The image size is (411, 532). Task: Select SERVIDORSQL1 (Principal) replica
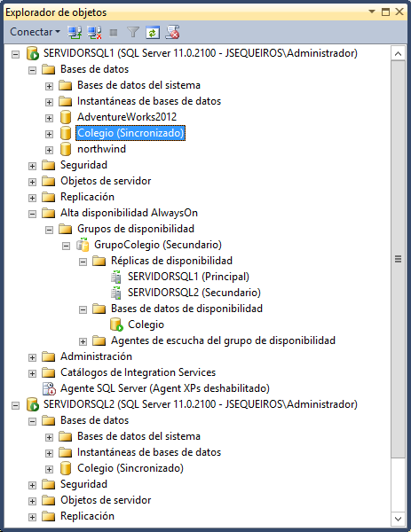pos(188,277)
